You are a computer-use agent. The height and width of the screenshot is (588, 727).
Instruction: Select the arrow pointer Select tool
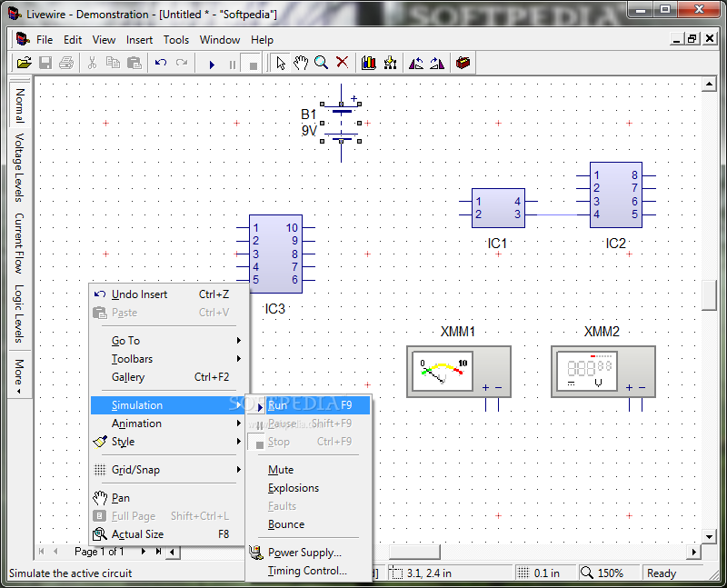coord(281,63)
